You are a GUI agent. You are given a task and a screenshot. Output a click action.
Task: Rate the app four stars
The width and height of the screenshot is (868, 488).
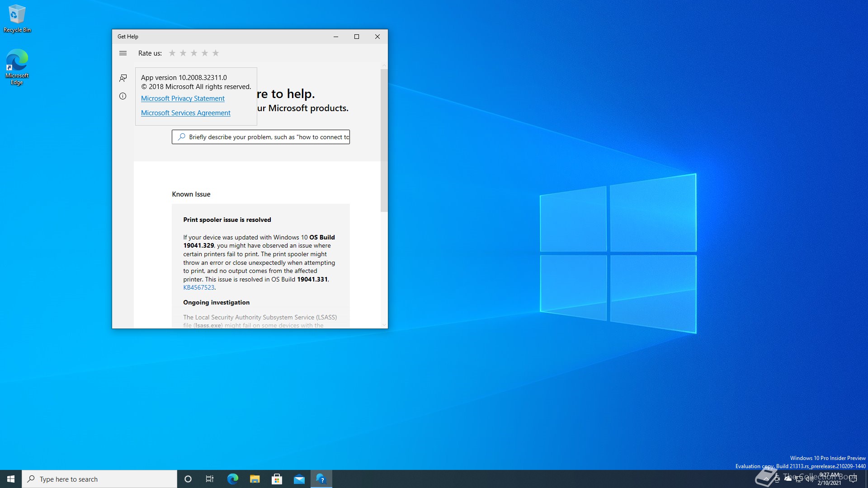tap(205, 53)
